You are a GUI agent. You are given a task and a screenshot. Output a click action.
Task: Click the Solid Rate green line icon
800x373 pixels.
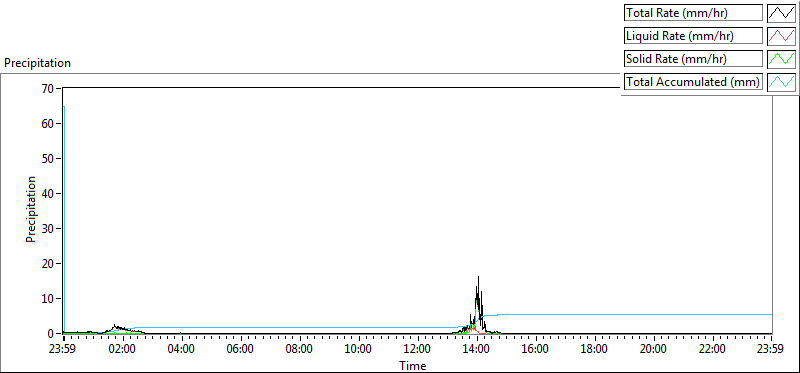pyautogui.click(x=781, y=59)
